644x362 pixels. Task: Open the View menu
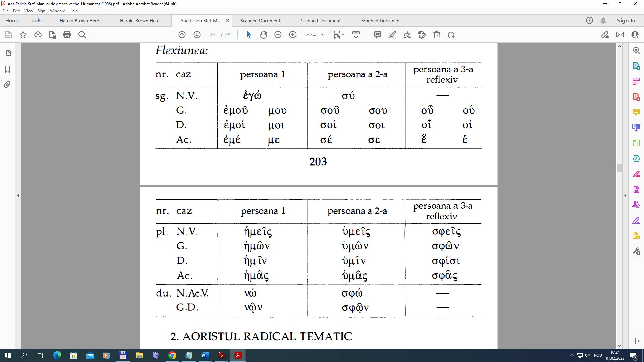(29, 11)
